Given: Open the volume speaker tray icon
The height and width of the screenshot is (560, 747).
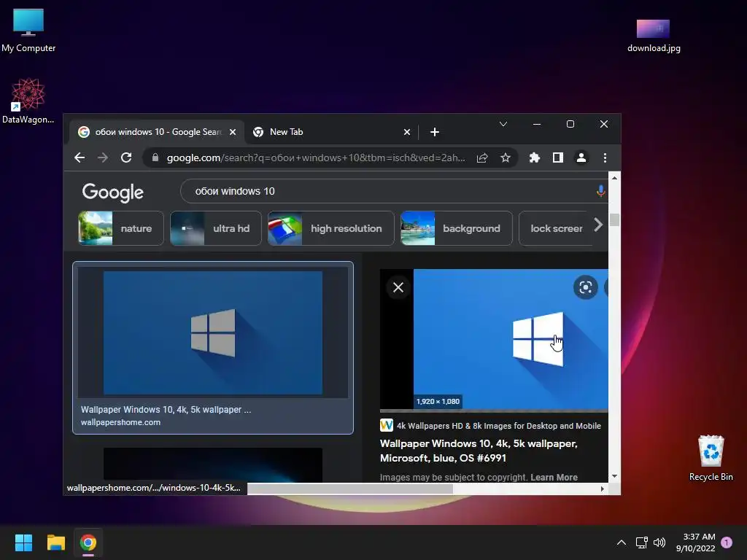Looking at the screenshot, I should pos(659,542).
